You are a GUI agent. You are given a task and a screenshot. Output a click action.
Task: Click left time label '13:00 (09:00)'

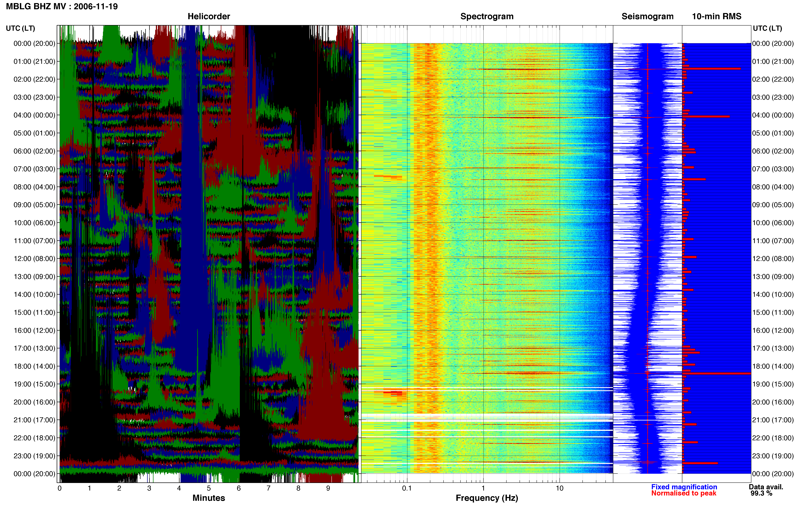point(34,277)
